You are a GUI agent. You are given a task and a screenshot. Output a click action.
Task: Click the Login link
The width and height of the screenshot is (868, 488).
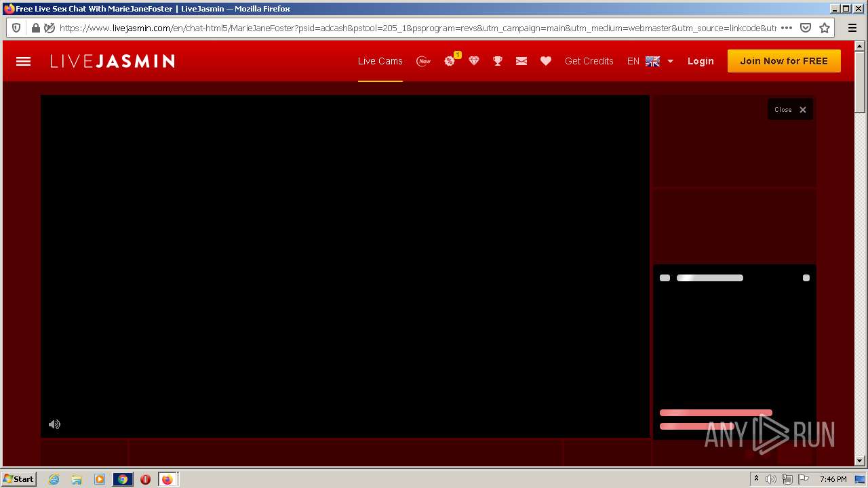coord(701,61)
